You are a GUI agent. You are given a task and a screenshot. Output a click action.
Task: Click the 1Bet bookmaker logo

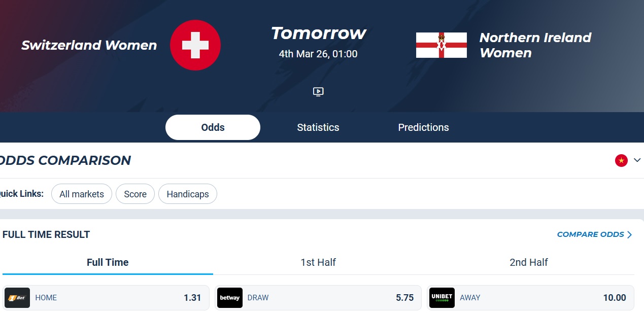pos(17,298)
